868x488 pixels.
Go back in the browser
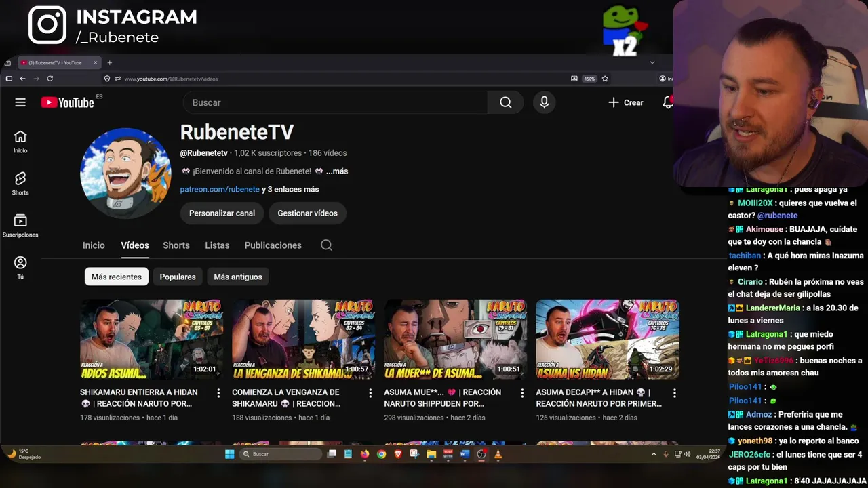tap(22, 79)
